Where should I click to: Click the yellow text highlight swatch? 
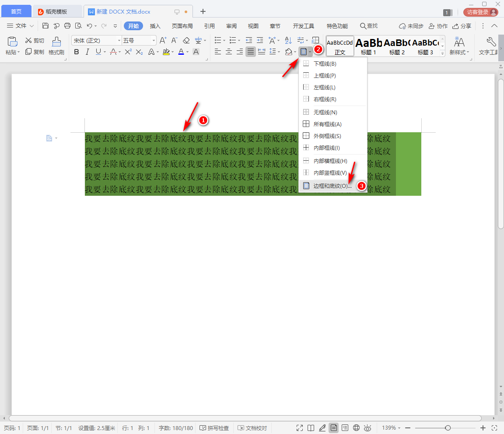(x=166, y=52)
